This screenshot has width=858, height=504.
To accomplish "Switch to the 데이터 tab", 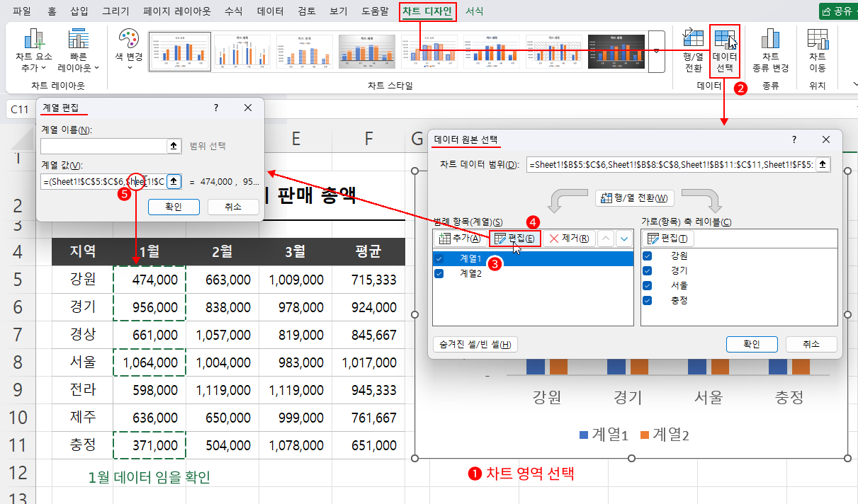I will [270, 11].
